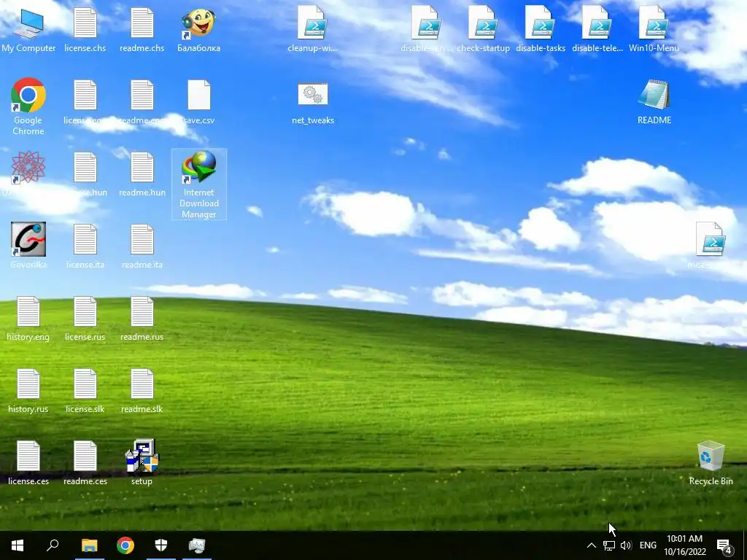Select the readme.slk file
This screenshot has height=560, width=747.
[x=142, y=391]
